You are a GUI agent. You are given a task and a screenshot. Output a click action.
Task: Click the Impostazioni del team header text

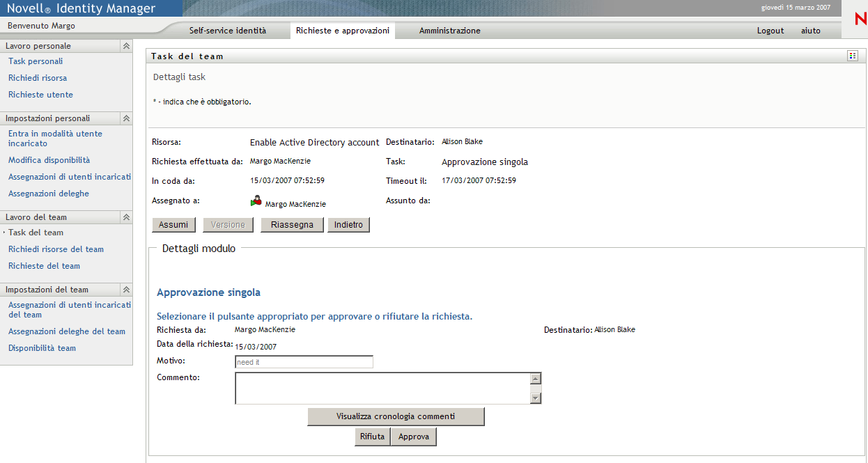[x=47, y=290]
